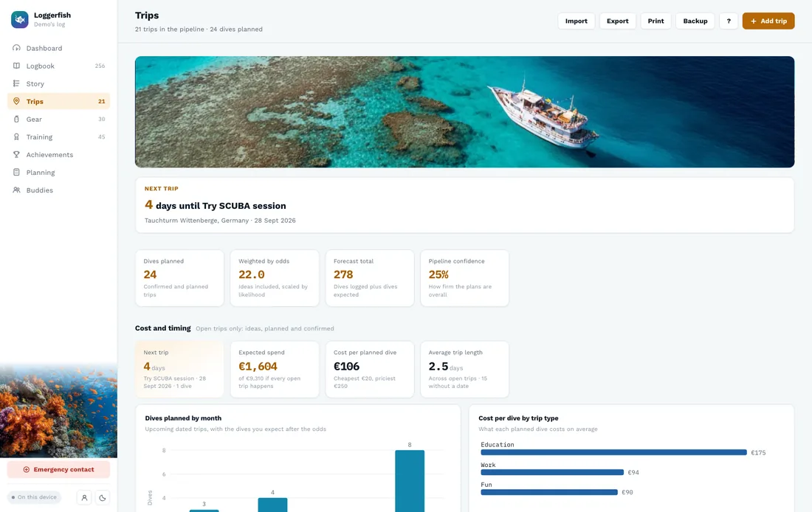The height and width of the screenshot is (512, 812).
Task: Add a new trip
Action: (x=768, y=21)
